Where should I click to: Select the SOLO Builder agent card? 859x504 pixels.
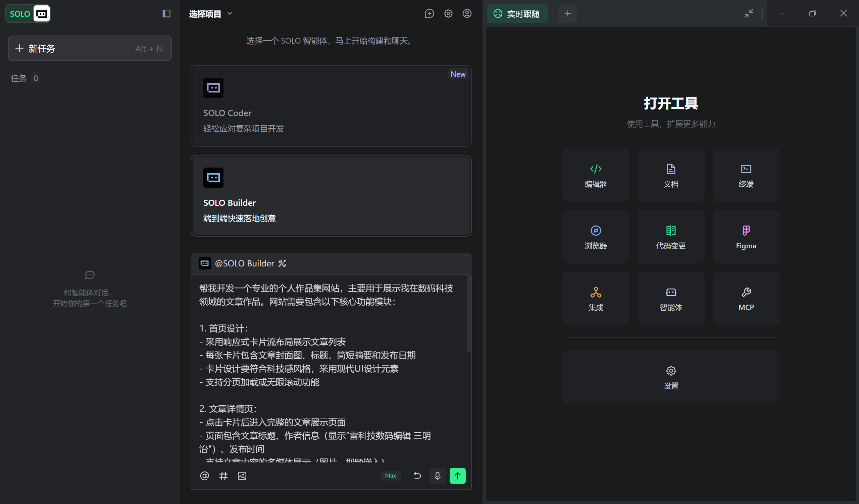click(x=331, y=196)
